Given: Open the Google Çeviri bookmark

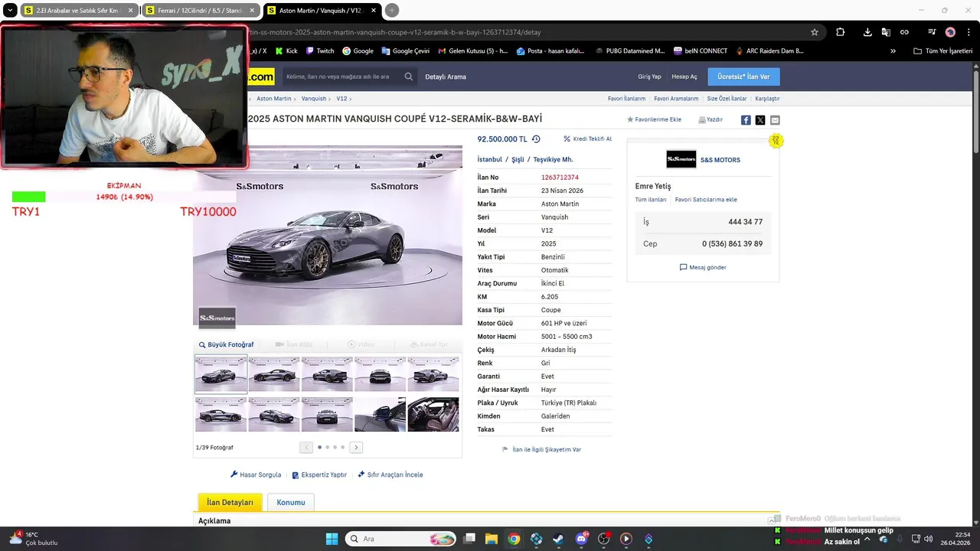Looking at the screenshot, I should 405,51.
